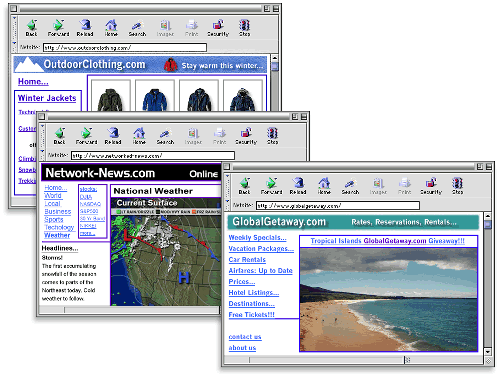Open the Hotel Listings... link
Viewport: 498px width, 375px height.
(254, 293)
